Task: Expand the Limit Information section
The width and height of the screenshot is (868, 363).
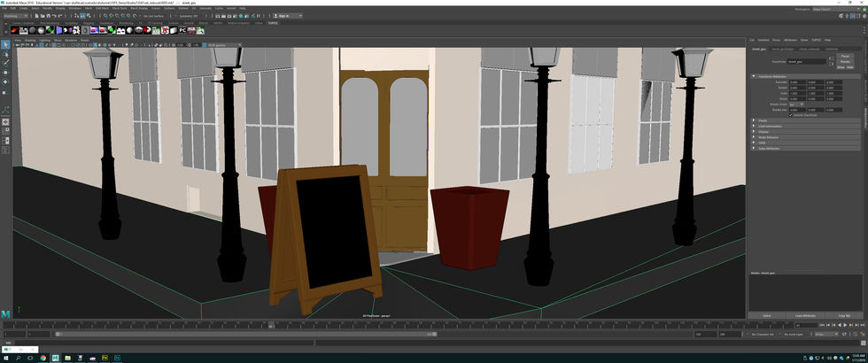Action: tap(806, 126)
